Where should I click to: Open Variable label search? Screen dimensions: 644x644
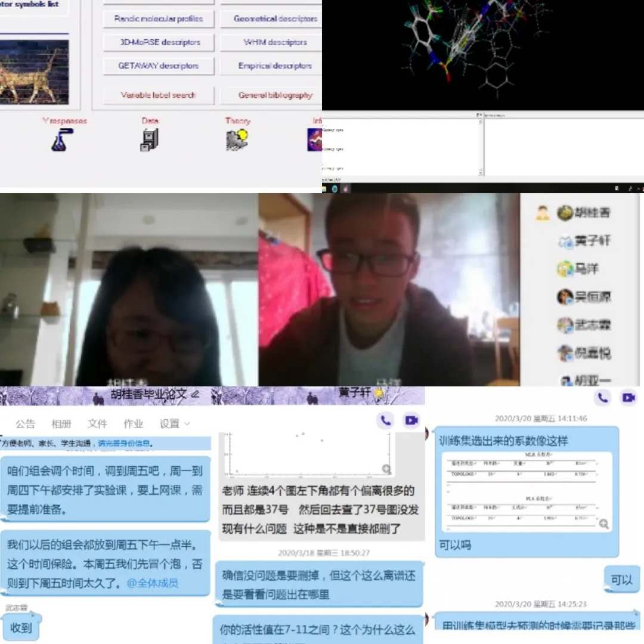coord(158,95)
